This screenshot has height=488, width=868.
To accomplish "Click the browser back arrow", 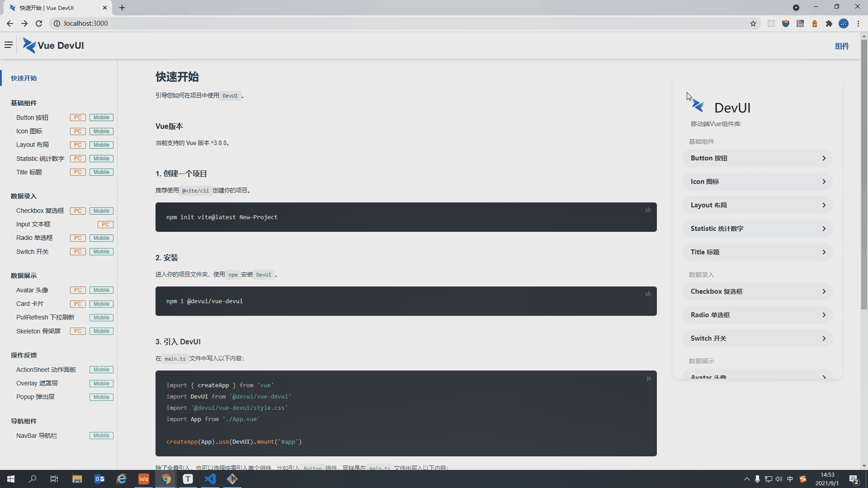I will point(10,23).
